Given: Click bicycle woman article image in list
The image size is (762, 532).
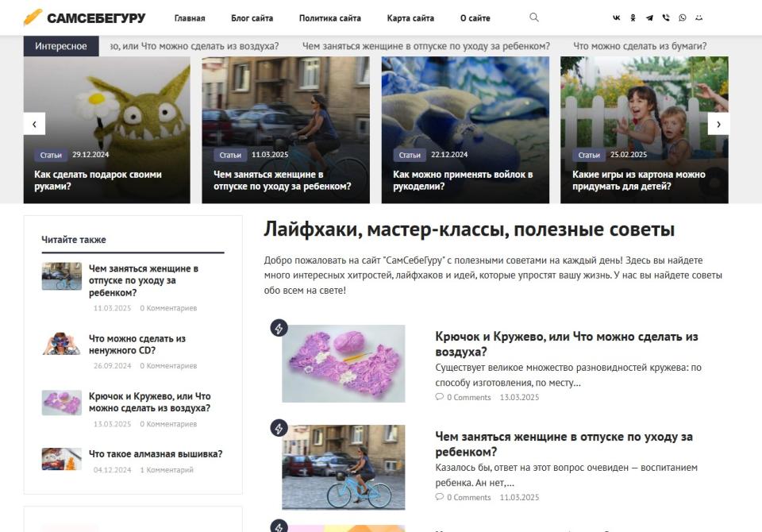Looking at the screenshot, I should click(x=343, y=467).
